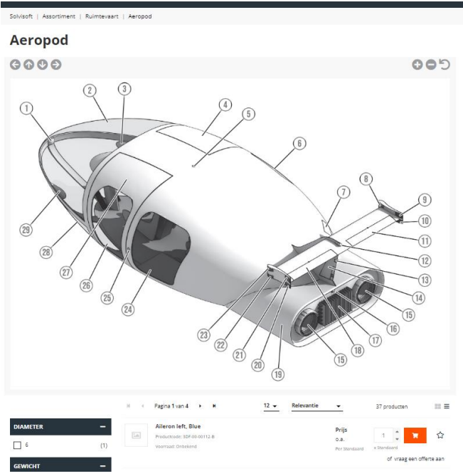This screenshot has height=476, width=463.
Task: Go to the next results page
Action: coord(200,406)
